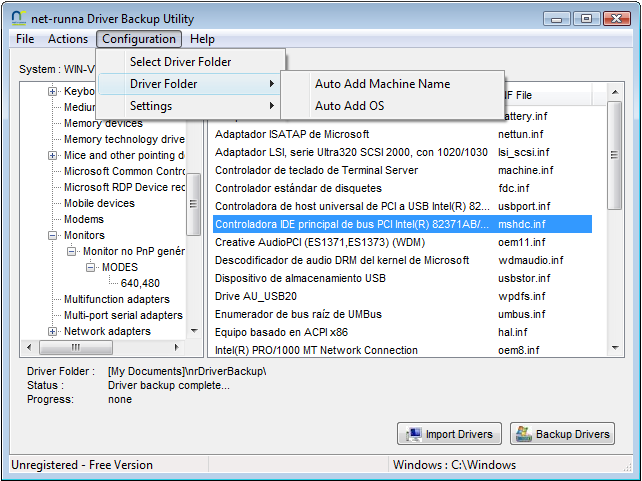Click the Backup Drivers button
This screenshot has width=642, height=481.
point(562,434)
